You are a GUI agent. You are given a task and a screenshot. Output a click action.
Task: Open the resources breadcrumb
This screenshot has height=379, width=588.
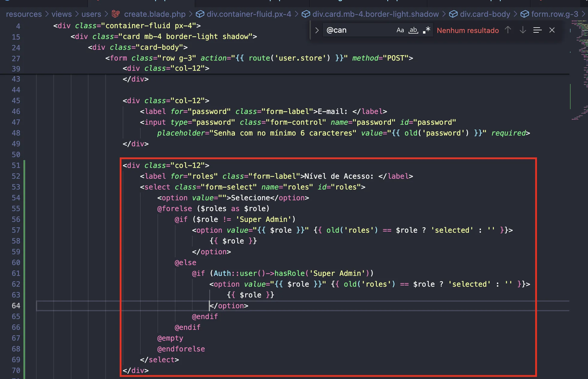[24, 14]
